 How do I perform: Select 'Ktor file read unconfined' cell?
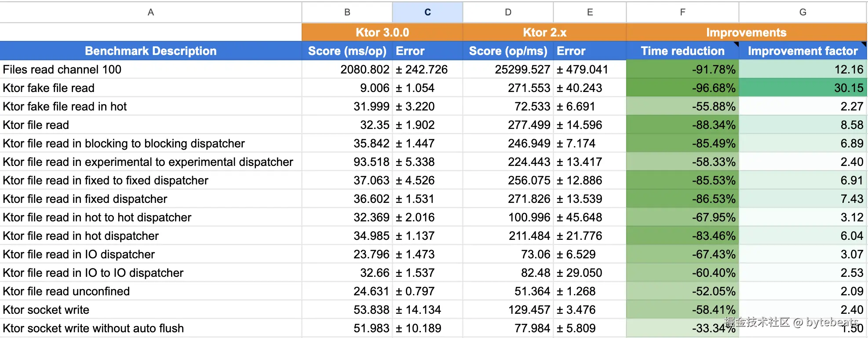(x=151, y=291)
